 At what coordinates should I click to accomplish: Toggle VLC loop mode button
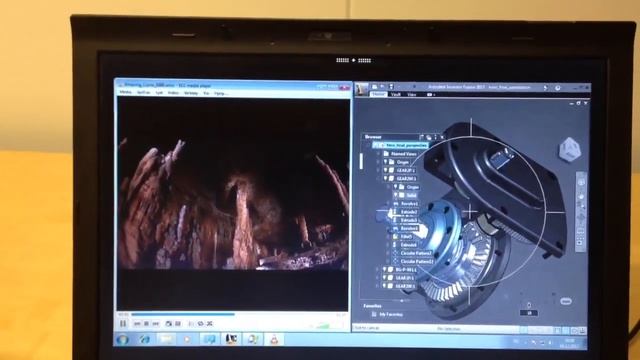[200, 324]
